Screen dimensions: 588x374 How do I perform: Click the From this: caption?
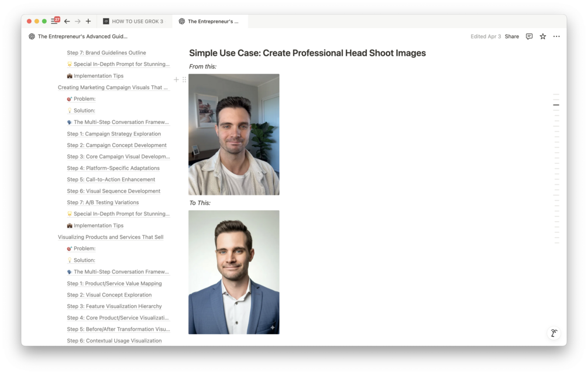coord(203,66)
